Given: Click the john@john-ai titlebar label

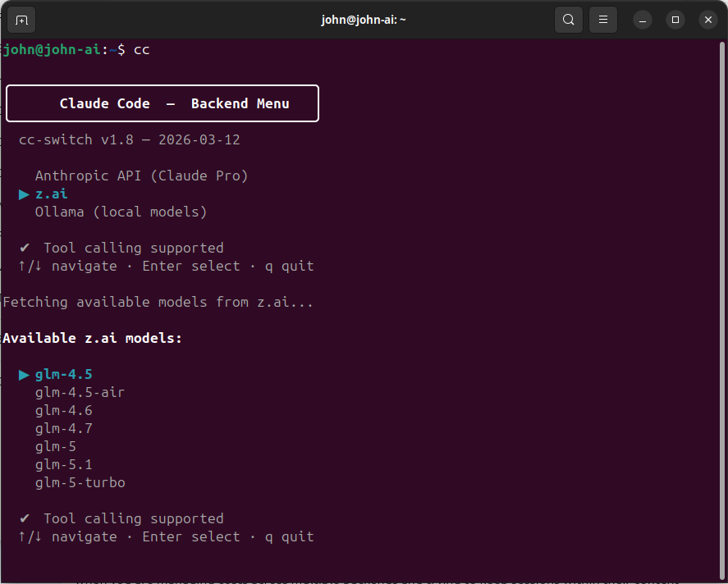Looking at the screenshot, I should tap(364, 20).
